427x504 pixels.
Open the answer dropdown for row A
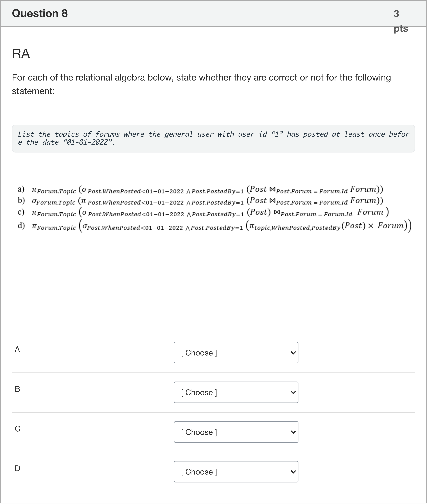236,352
